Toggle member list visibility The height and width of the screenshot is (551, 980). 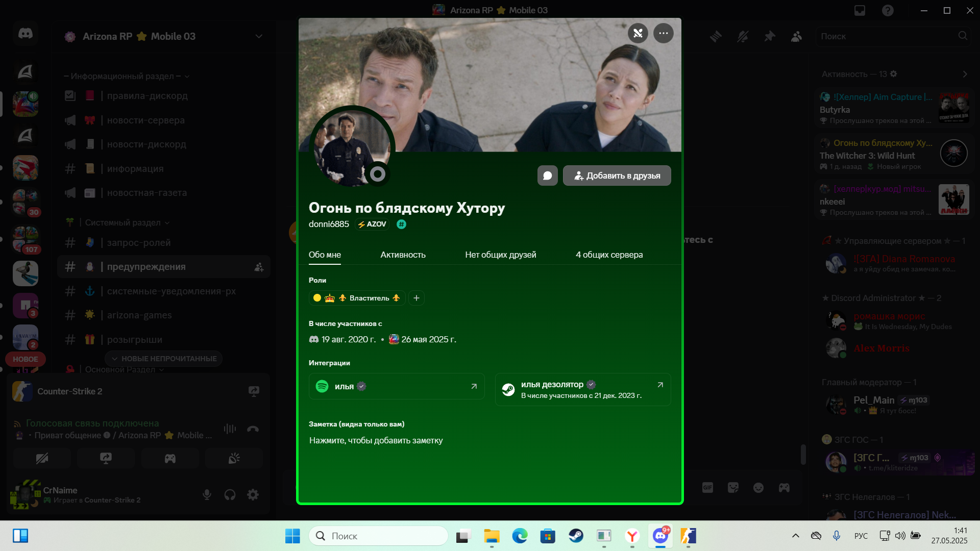796,36
